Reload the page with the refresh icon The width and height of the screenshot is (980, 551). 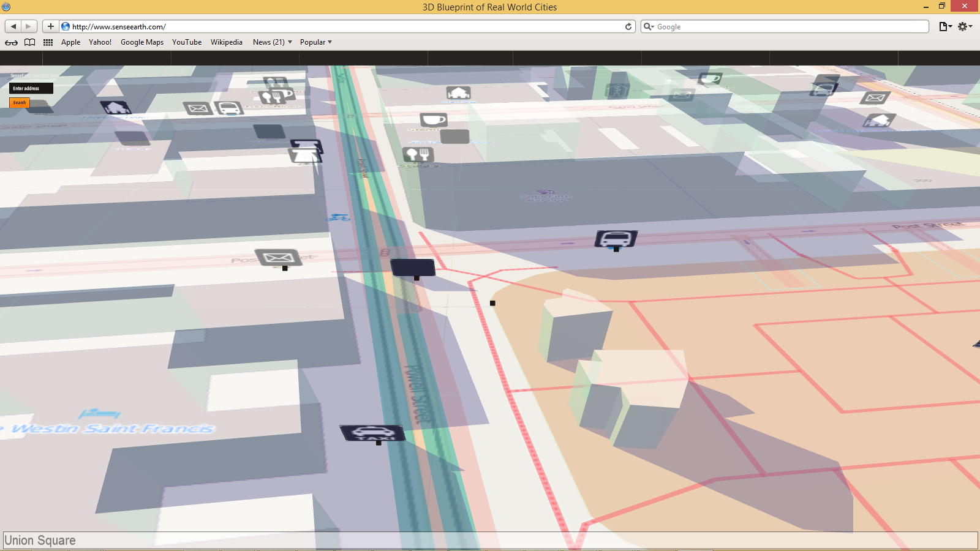(x=628, y=27)
